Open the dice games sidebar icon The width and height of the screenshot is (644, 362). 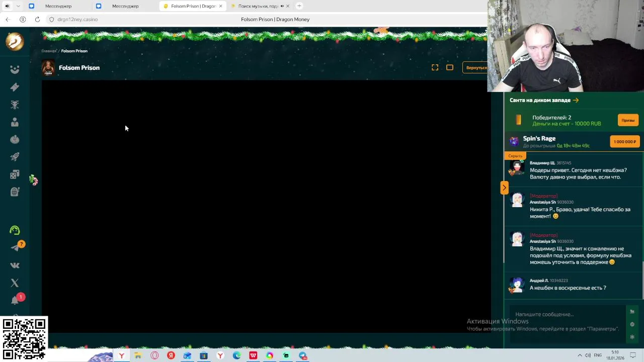coord(15,174)
